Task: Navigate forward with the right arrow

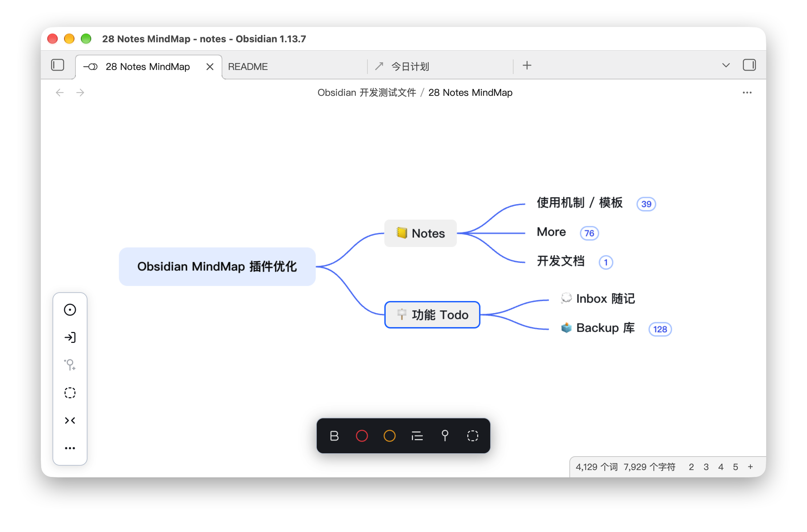Action: [x=80, y=93]
